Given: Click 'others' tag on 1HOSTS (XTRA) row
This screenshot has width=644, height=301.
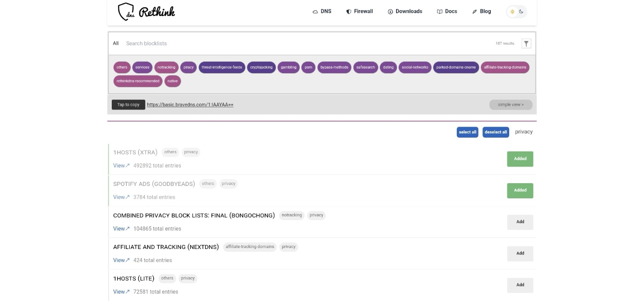Looking at the screenshot, I should point(170,152).
